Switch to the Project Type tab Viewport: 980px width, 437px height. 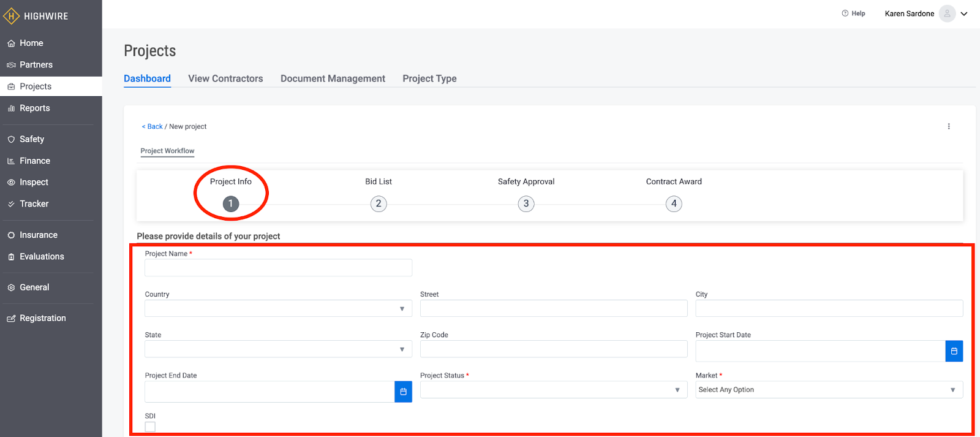[429, 78]
